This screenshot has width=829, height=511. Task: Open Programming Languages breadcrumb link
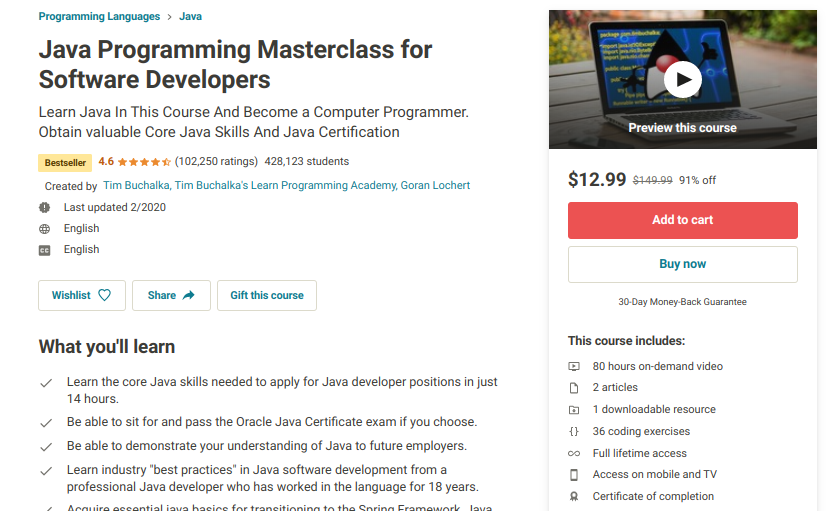tap(99, 16)
